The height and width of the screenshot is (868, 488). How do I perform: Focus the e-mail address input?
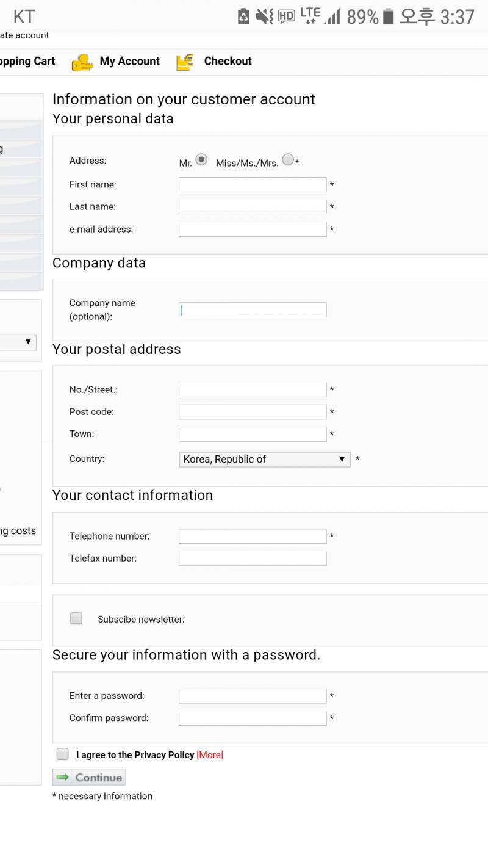coord(253,230)
